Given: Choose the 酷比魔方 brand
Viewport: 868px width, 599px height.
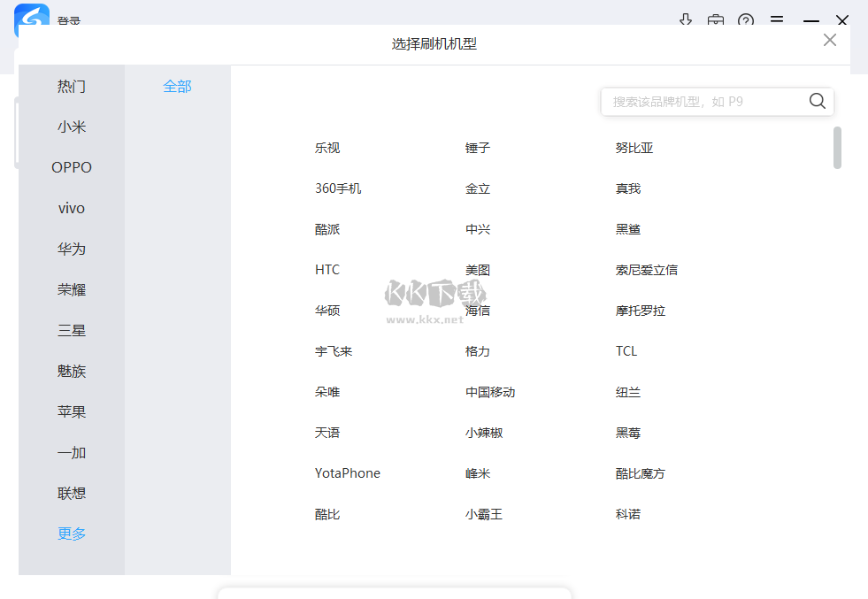Looking at the screenshot, I should pyautogui.click(x=641, y=473).
